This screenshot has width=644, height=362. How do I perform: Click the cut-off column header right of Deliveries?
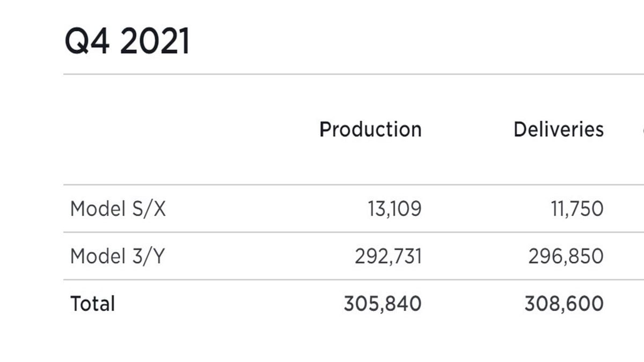[x=642, y=129]
